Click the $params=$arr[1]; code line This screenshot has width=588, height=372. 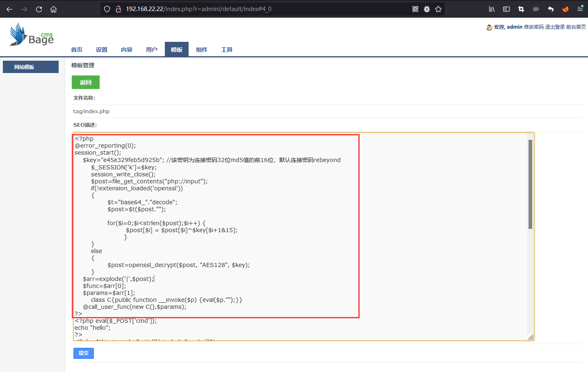pos(109,293)
